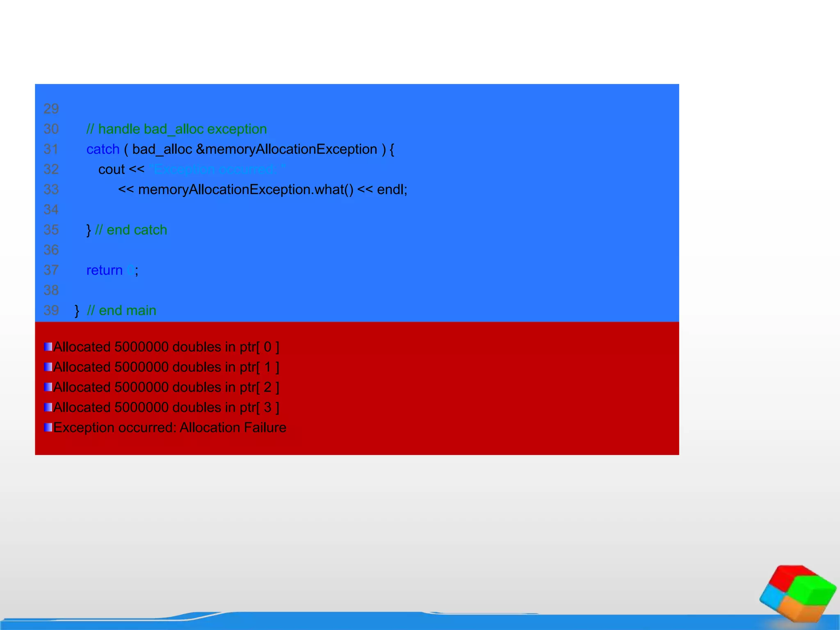This screenshot has height=630, width=840.
Task: Click the comment '// handle bad_alloc exception'
Action: tap(176, 129)
